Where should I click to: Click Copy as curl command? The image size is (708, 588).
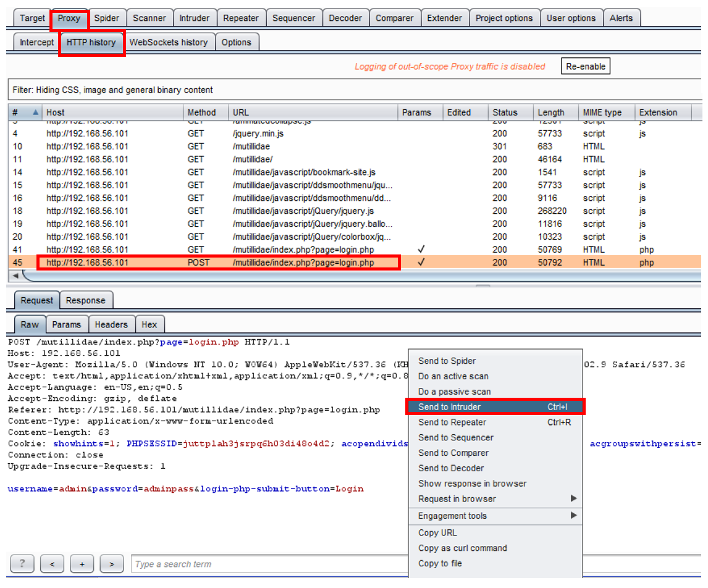click(463, 548)
